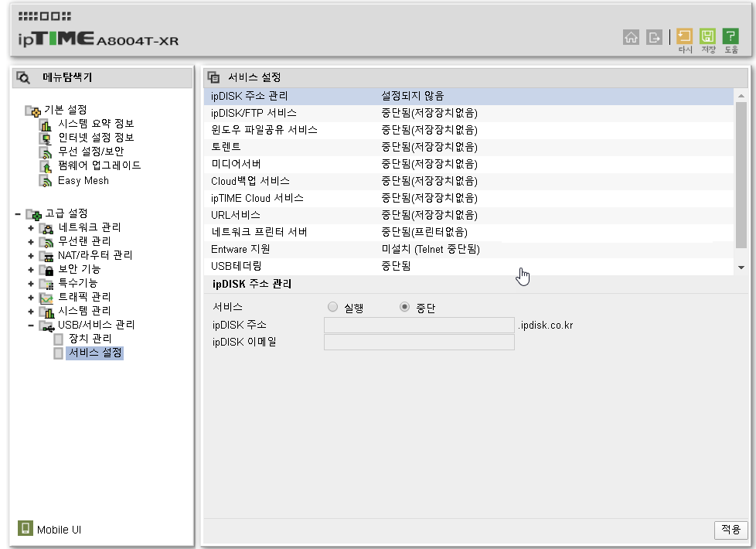The width and height of the screenshot is (756, 549).
Task: Click the 장치 관리 page icon
Action: click(58, 339)
